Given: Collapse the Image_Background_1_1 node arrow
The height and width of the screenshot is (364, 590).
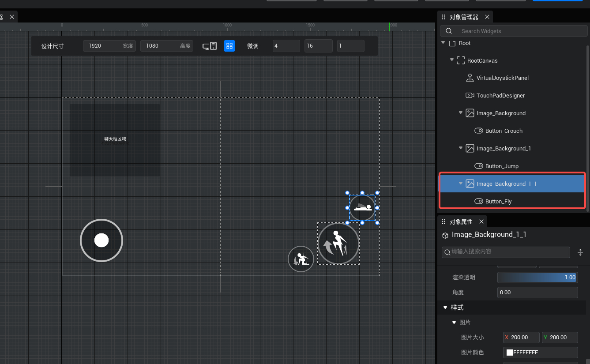Looking at the screenshot, I should [461, 184].
